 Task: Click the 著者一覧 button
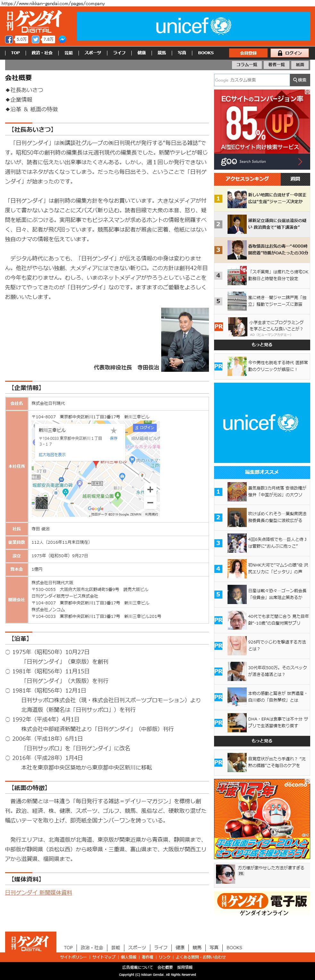[276, 65]
